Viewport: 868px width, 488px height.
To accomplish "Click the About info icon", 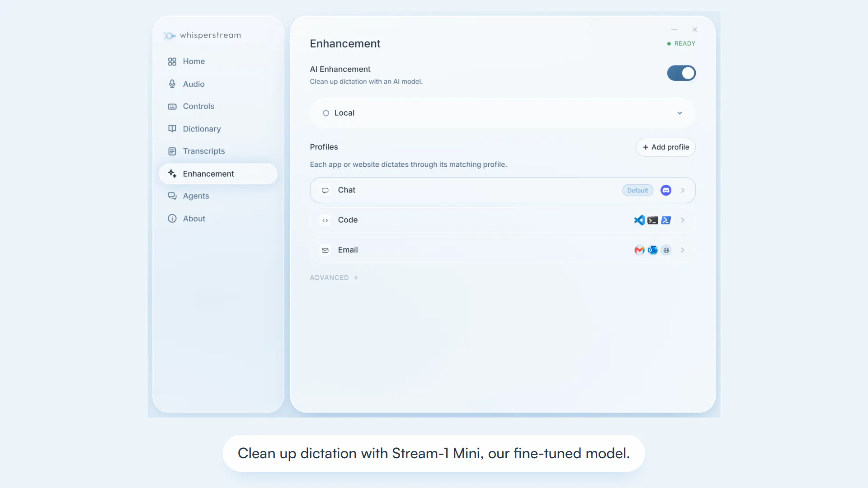I will tap(172, 219).
